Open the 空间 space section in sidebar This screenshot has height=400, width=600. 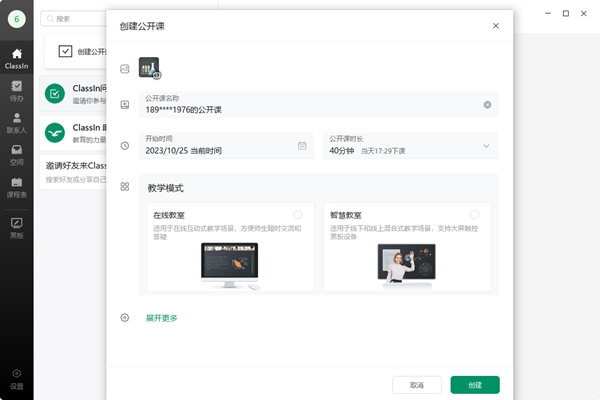click(x=16, y=155)
